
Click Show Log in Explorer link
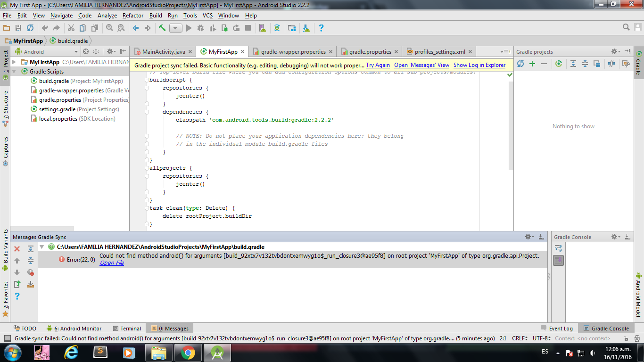coord(479,65)
